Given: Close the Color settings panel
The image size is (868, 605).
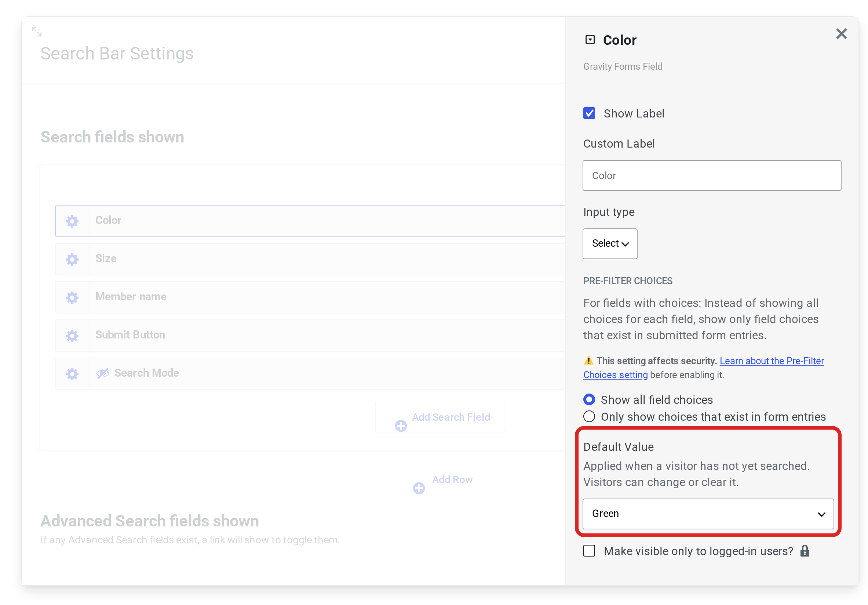Looking at the screenshot, I should click(x=841, y=34).
